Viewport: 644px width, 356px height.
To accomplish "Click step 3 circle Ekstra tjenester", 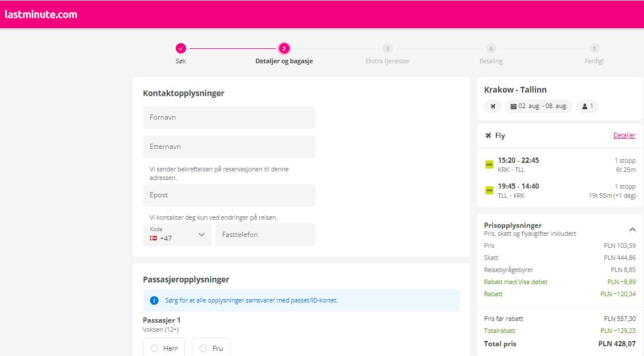I will tap(387, 48).
